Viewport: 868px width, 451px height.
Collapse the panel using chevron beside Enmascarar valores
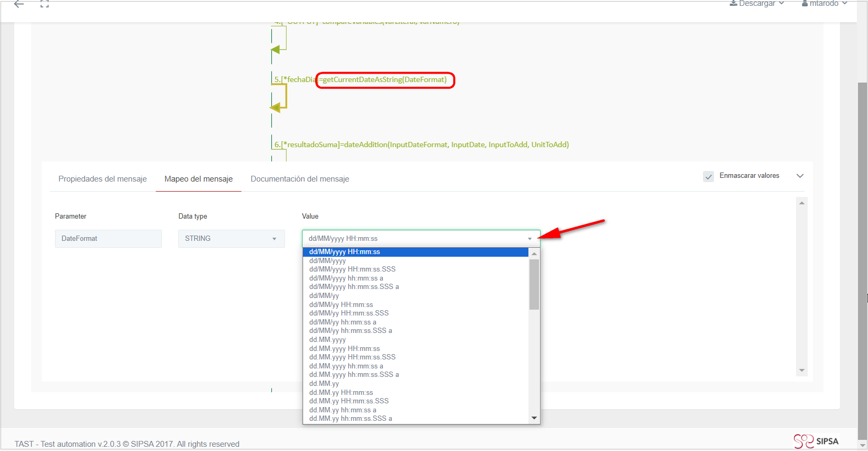tap(800, 176)
